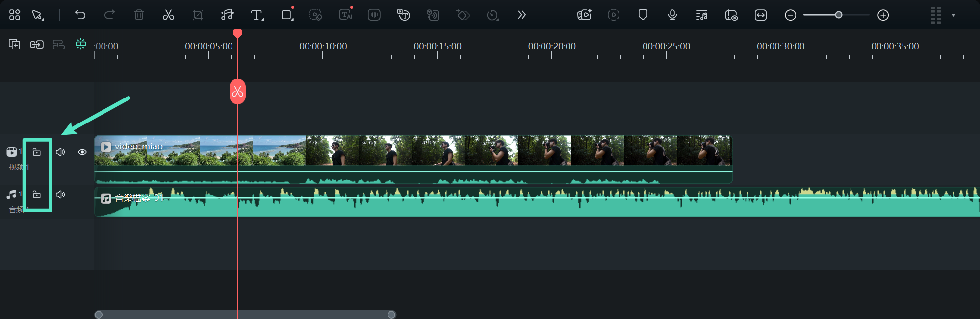This screenshot has height=319, width=980.
Task: Click the horizontal timeline scrollbar
Action: [x=245, y=314]
